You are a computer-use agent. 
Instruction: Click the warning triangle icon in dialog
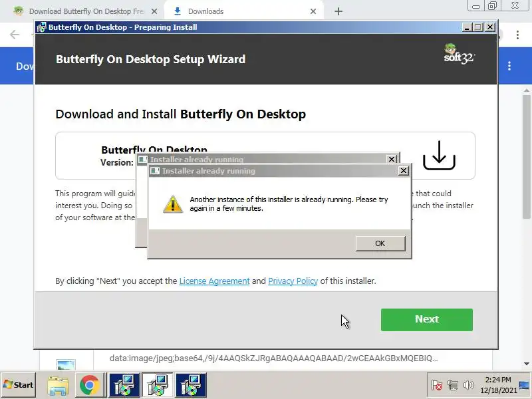173,204
